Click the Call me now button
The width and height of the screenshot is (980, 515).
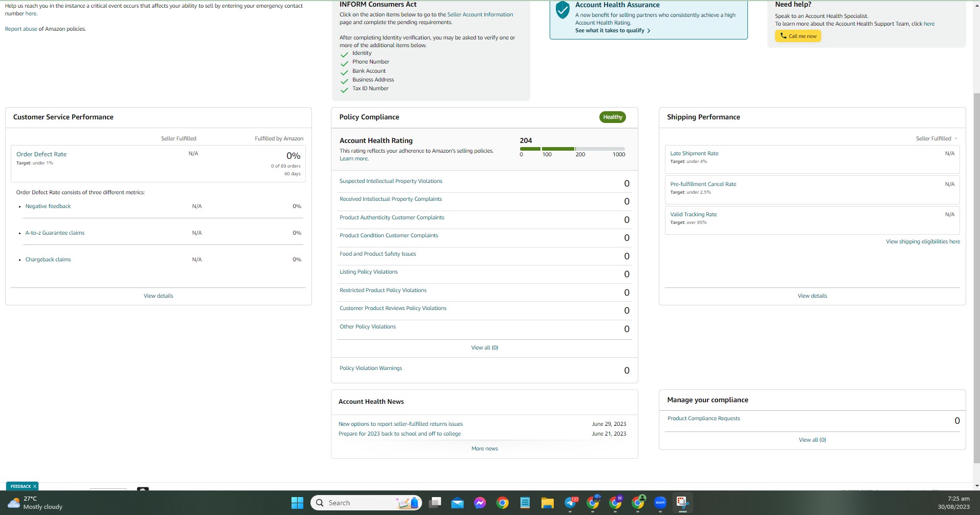tap(798, 36)
